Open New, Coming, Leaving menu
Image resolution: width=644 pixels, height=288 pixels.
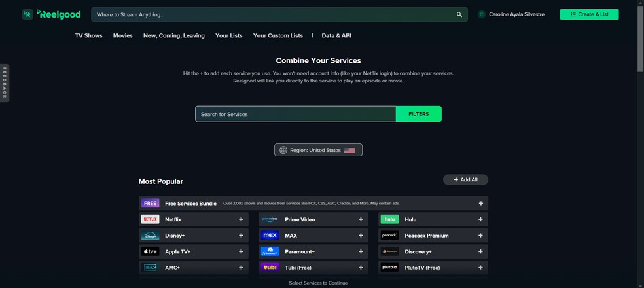pyautogui.click(x=173, y=36)
